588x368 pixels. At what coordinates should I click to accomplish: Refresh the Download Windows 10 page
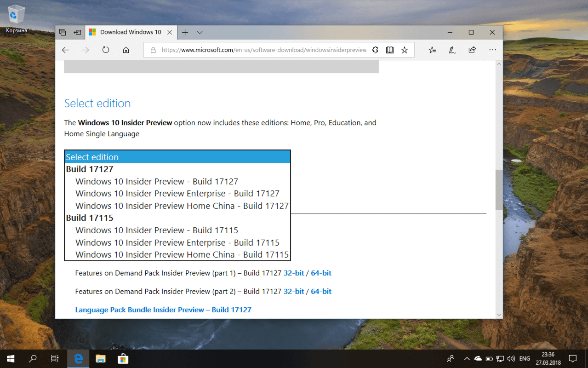[105, 50]
